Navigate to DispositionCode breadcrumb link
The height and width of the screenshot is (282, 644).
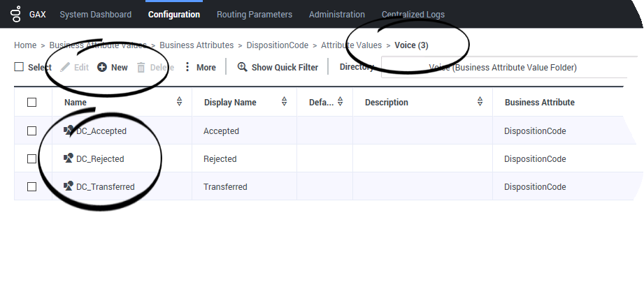tap(277, 45)
